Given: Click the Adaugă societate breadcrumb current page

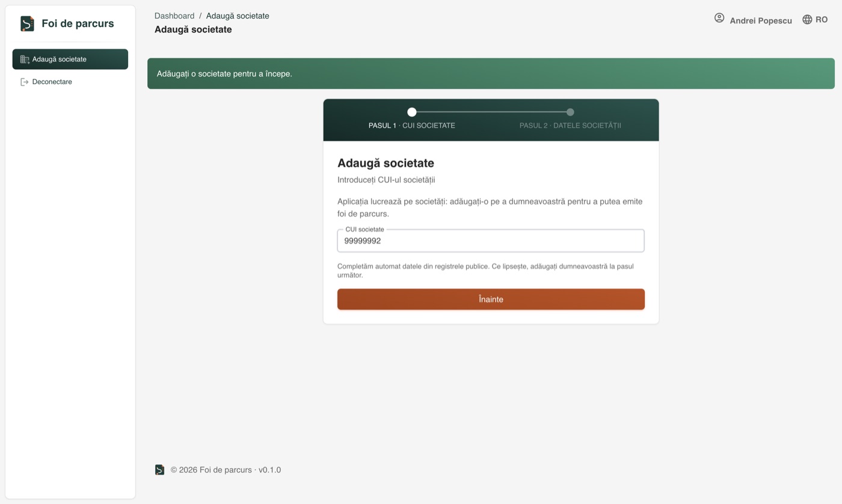Looking at the screenshot, I should (238, 16).
